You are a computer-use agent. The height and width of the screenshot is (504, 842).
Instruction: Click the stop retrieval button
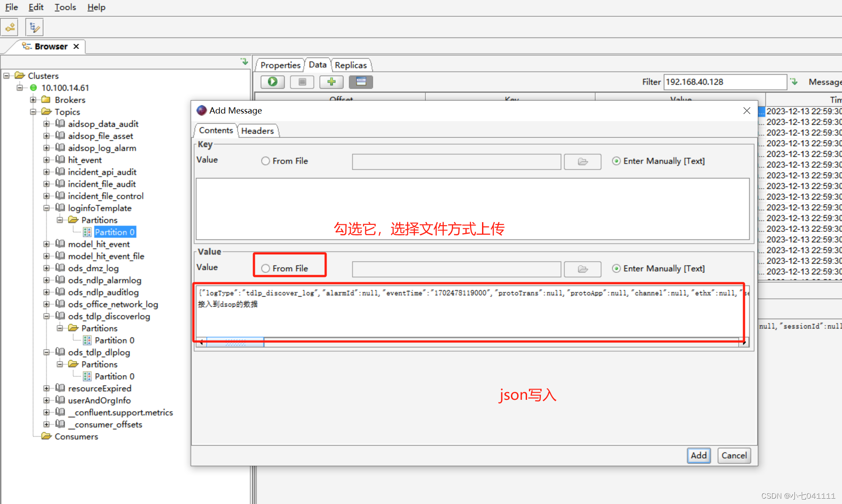[x=302, y=81]
